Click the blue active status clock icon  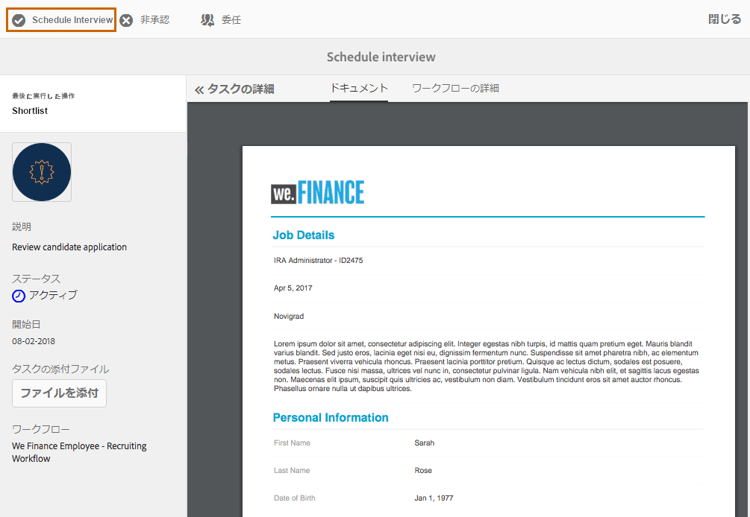[x=18, y=296]
